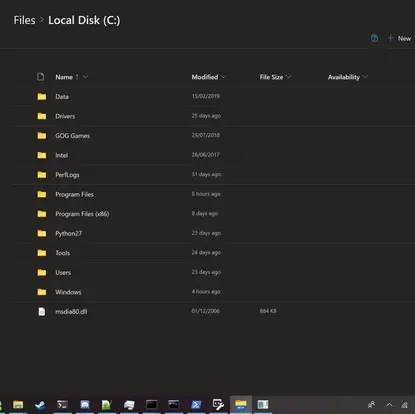Sort by the Name column header

pyautogui.click(x=64, y=77)
